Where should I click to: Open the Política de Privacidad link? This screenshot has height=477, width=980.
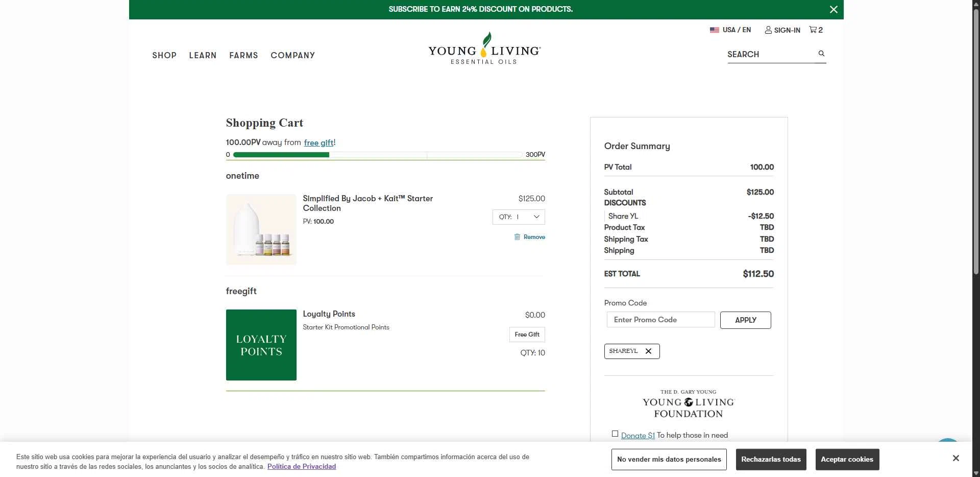coord(302,466)
